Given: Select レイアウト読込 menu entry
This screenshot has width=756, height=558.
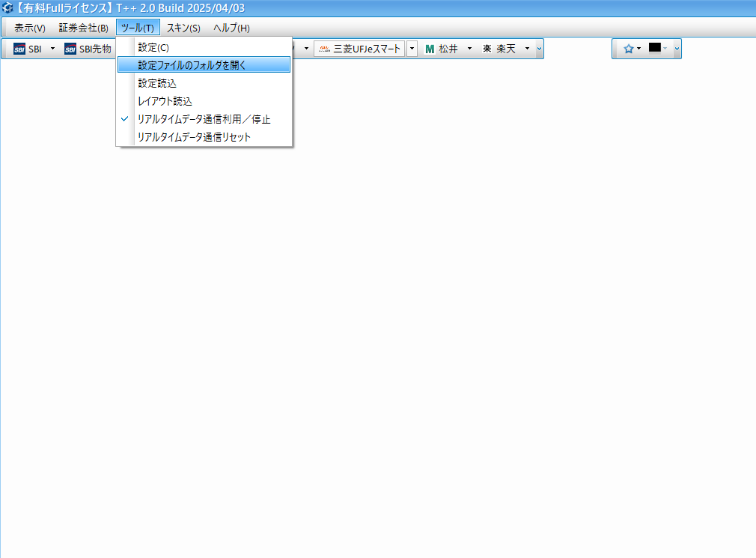Looking at the screenshot, I should pos(165,101).
